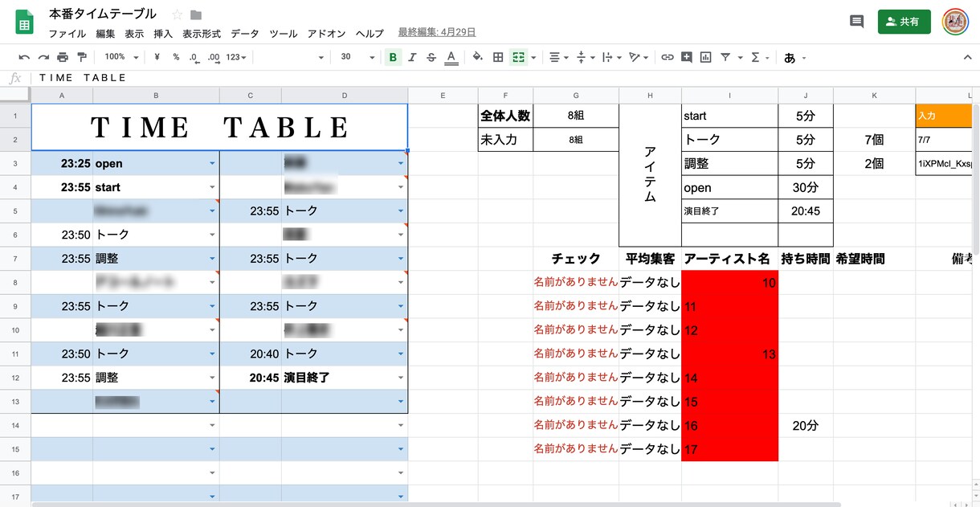Click the document title 本番タイムテーブル
Screen dimensions: 980x507
click(x=103, y=14)
